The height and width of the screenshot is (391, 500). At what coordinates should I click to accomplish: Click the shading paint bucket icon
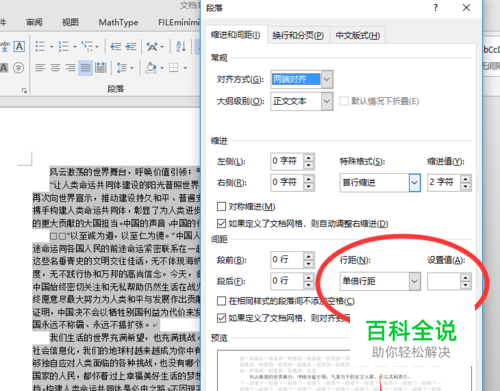tap(151, 68)
